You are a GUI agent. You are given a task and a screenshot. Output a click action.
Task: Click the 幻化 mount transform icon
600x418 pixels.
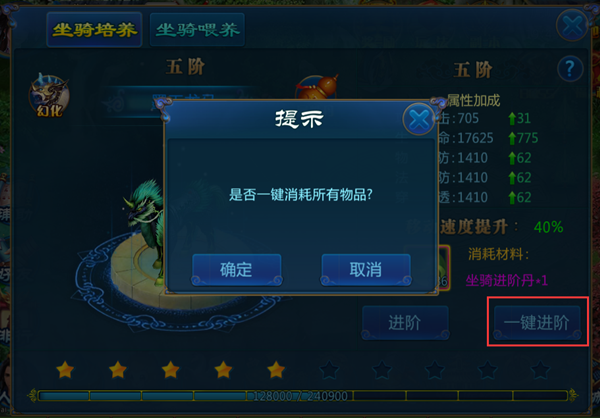49,96
